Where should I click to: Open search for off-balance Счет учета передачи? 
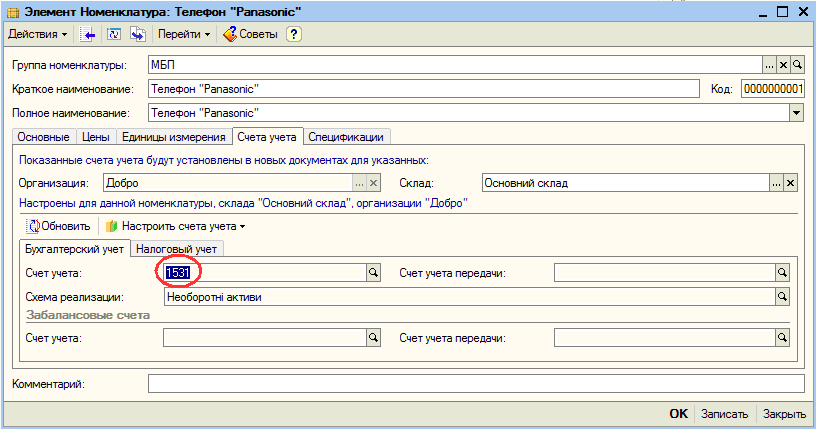pos(782,338)
